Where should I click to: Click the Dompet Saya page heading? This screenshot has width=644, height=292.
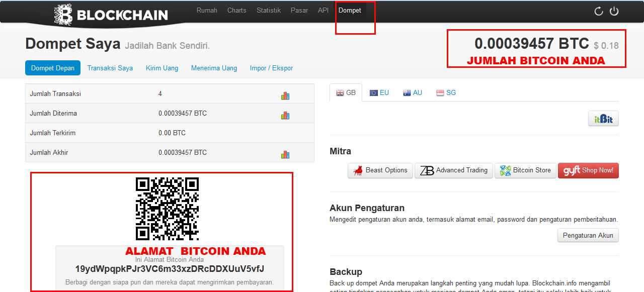(x=73, y=44)
